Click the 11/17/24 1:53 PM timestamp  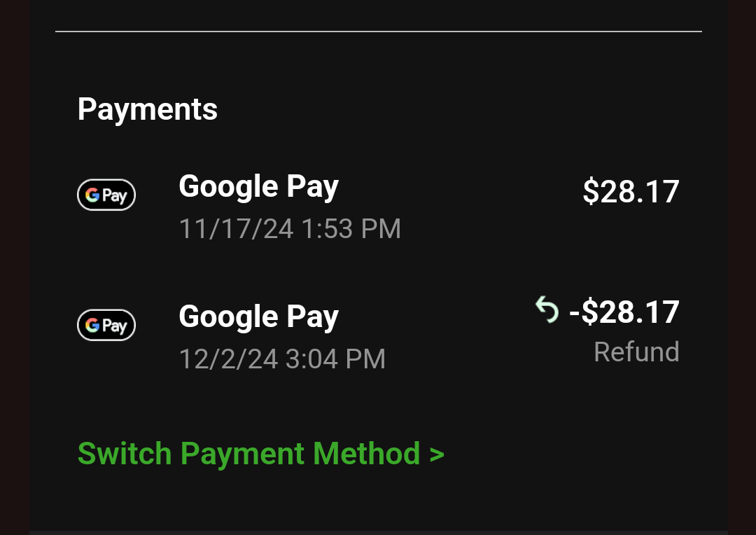290,229
